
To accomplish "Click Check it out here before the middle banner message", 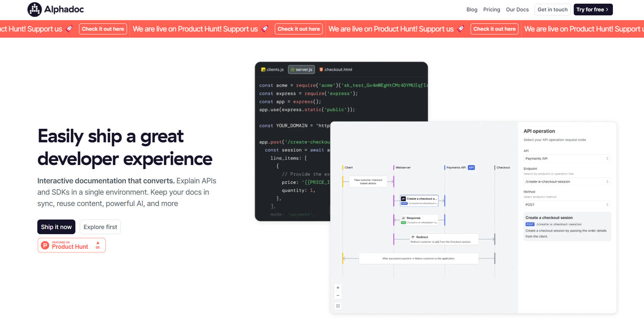I will click(x=103, y=29).
